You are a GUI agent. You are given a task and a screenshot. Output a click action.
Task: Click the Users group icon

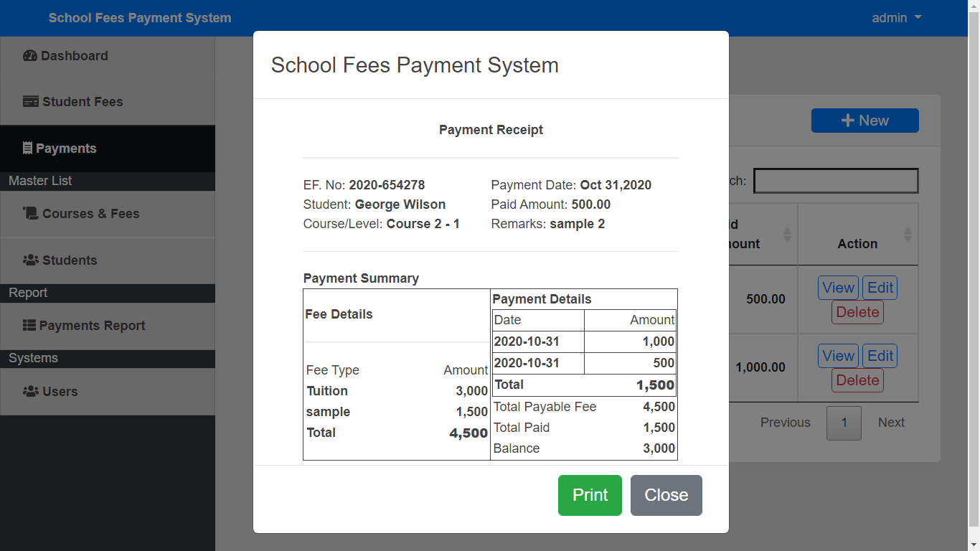[x=31, y=392]
